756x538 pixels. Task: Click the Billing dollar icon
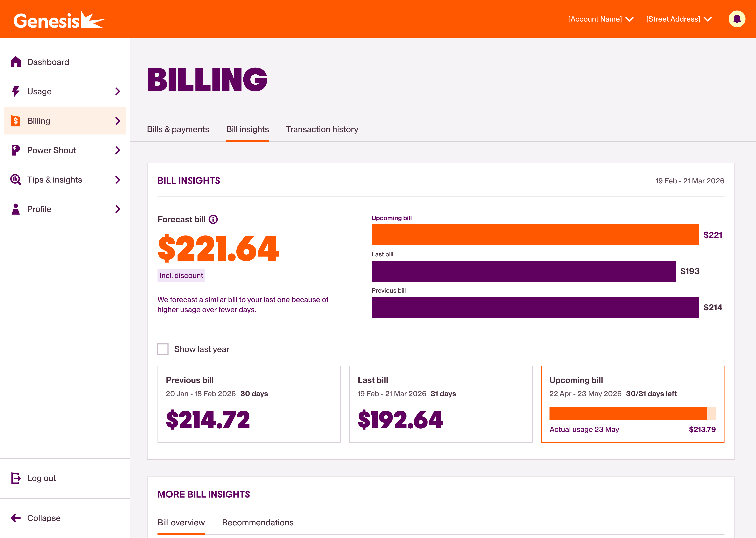(16, 121)
